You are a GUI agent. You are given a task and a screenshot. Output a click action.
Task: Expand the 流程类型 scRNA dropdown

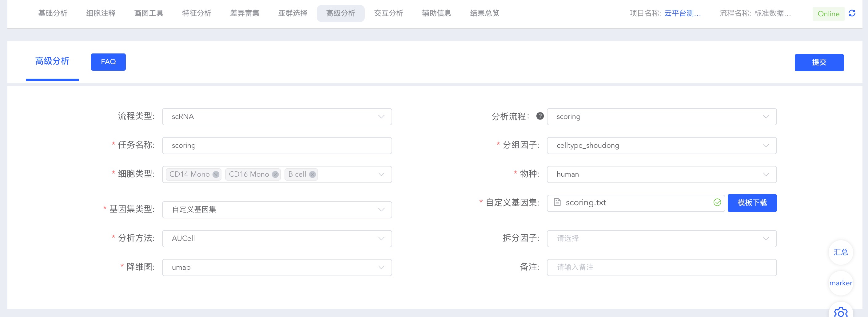tap(277, 117)
